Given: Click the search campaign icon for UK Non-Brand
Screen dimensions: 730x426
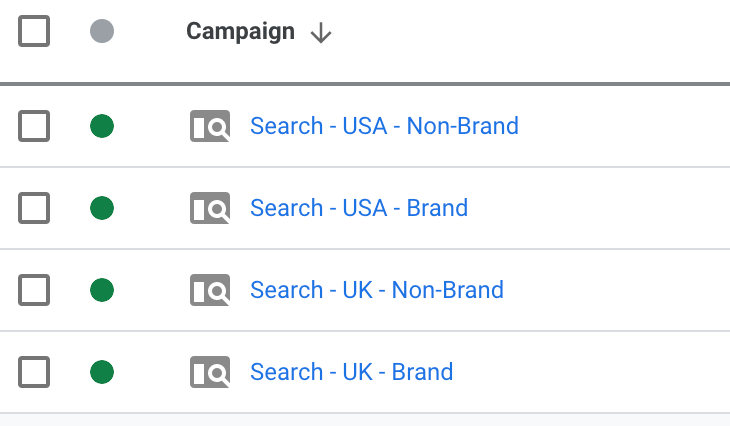Looking at the screenshot, I should (x=210, y=290).
